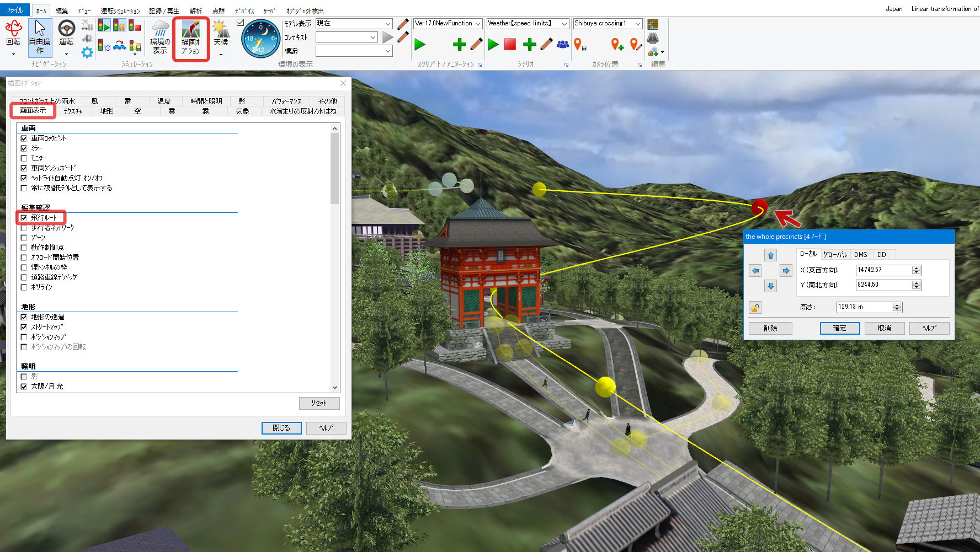Click the time-of-day clock dial
Screen dimensions: 980x552
coord(260,39)
